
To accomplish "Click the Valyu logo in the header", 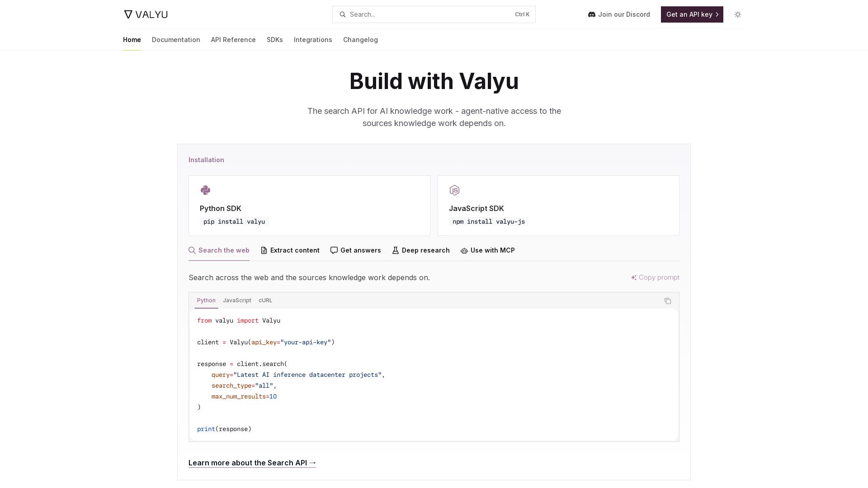I will pos(146,14).
